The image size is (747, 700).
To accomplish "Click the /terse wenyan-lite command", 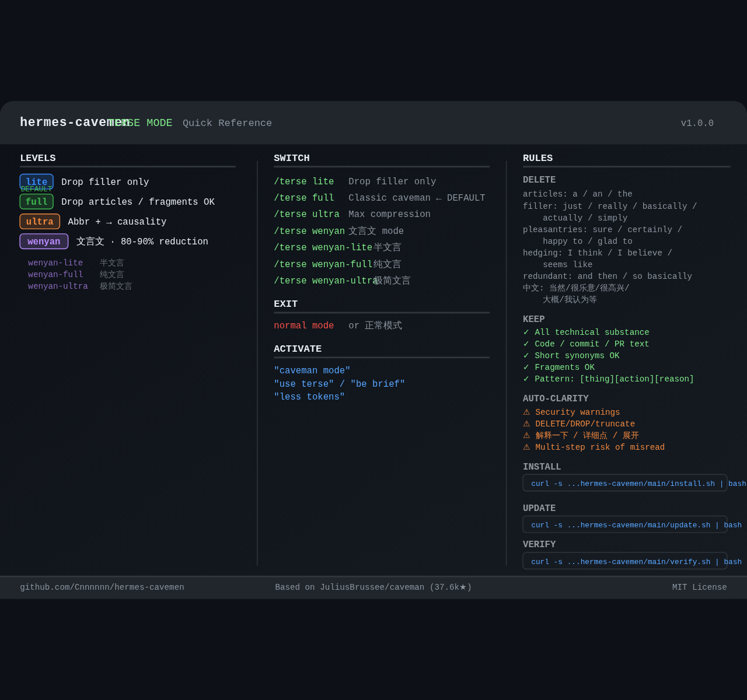I will (x=323, y=248).
